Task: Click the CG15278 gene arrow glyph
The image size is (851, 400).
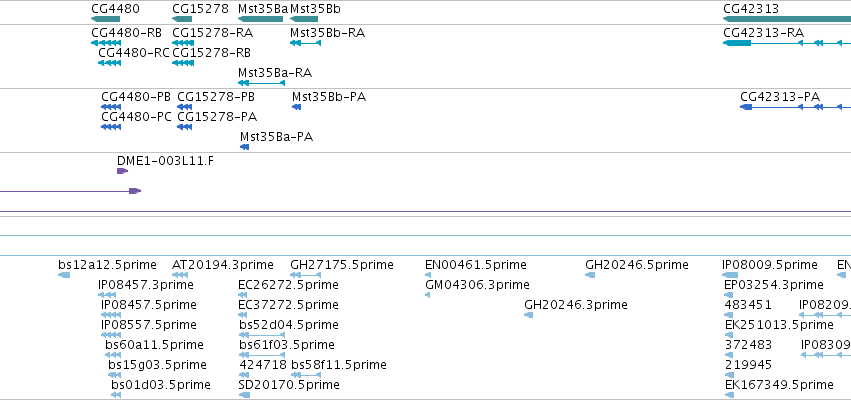Action: click(x=182, y=19)
